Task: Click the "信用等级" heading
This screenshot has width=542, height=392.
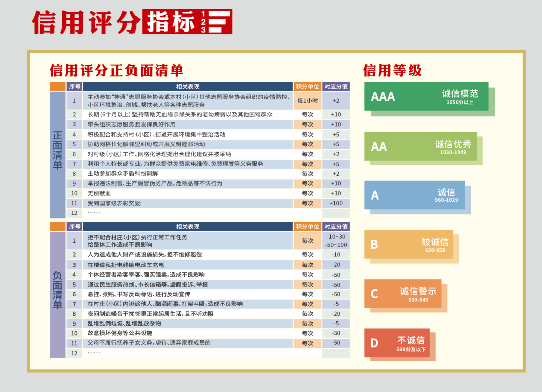Action: point(392,70)
